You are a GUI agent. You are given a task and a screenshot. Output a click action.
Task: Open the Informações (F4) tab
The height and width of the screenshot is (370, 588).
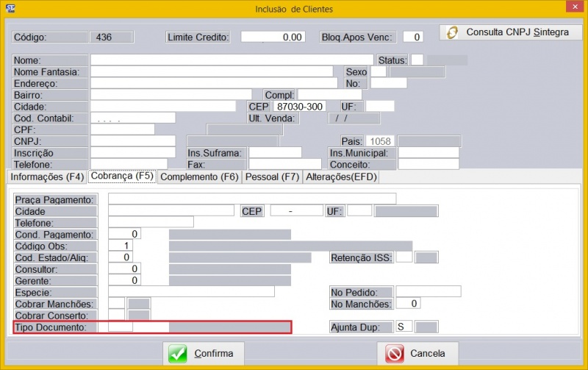coord(46,177)
